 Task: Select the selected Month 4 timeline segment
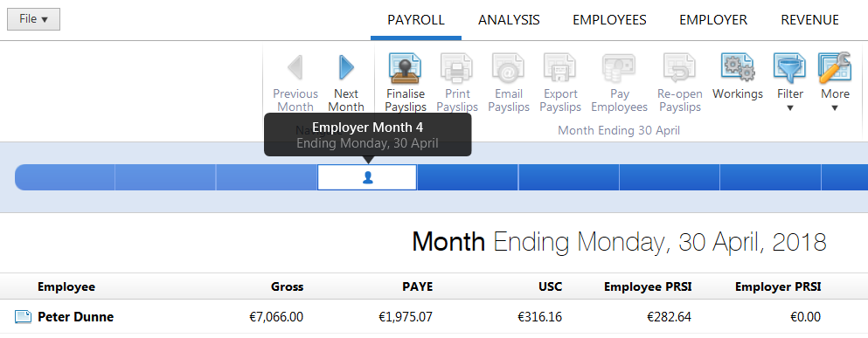[367, 177]
